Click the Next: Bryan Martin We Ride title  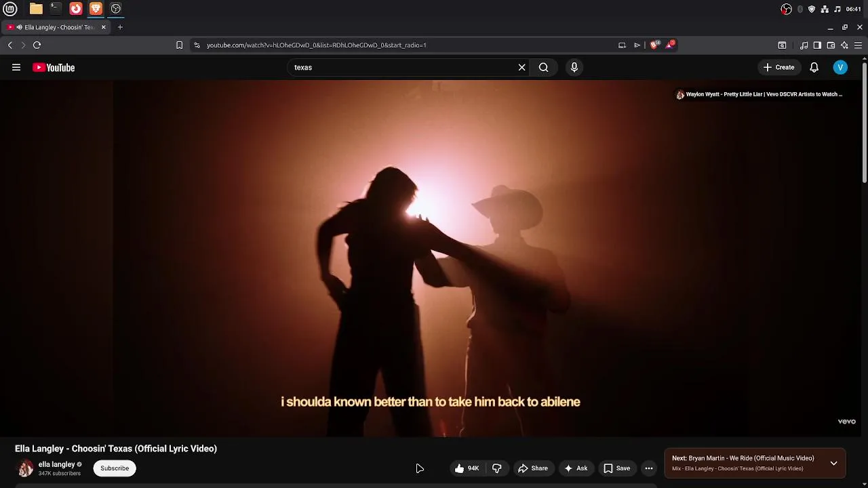743,458
